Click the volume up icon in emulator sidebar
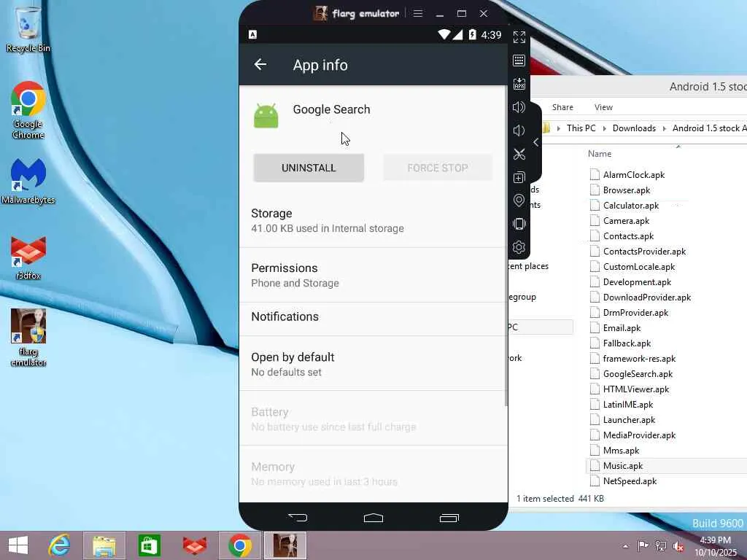747x560 pixels. pyautogui.click(x=519, y=107)
